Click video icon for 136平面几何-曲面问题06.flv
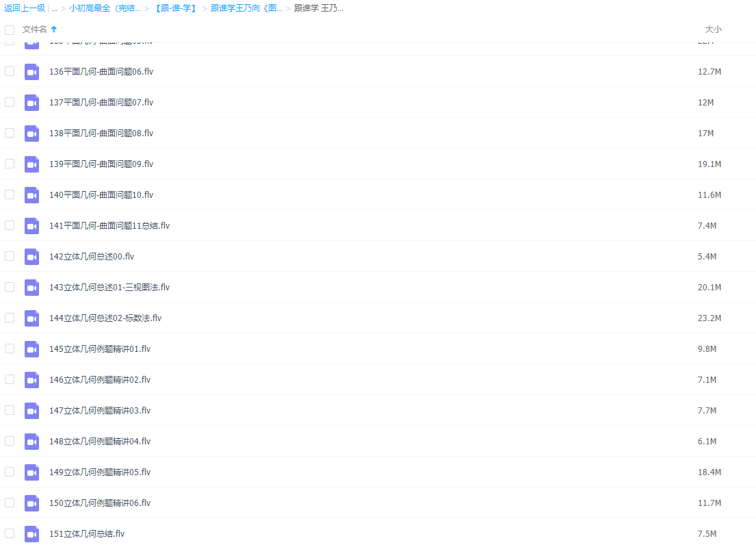756x545 pixels. pyautogui.click(x=31, y=72)
